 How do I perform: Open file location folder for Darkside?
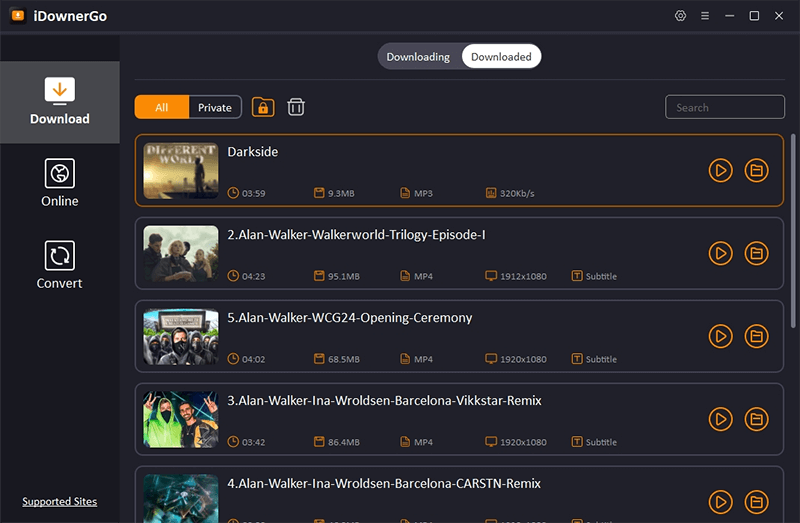757,170
